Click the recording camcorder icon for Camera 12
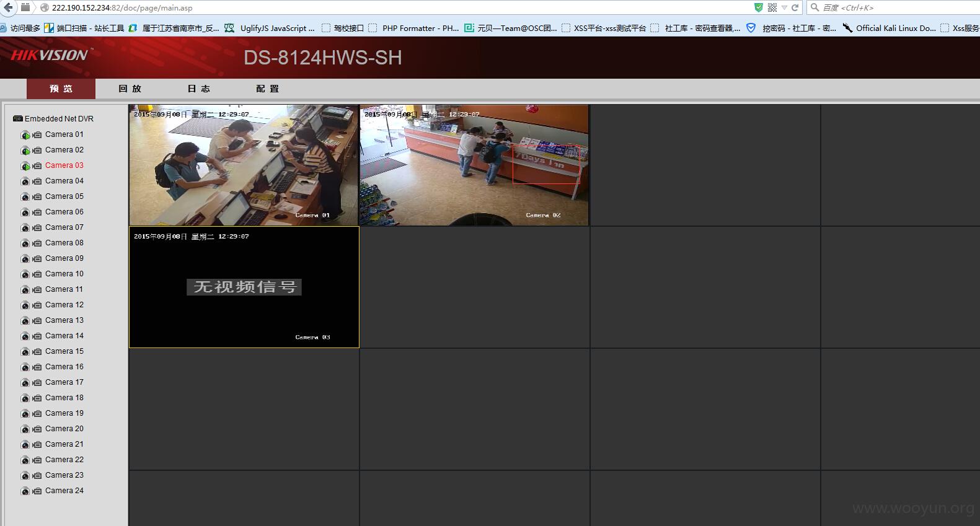 coord(37,305)
